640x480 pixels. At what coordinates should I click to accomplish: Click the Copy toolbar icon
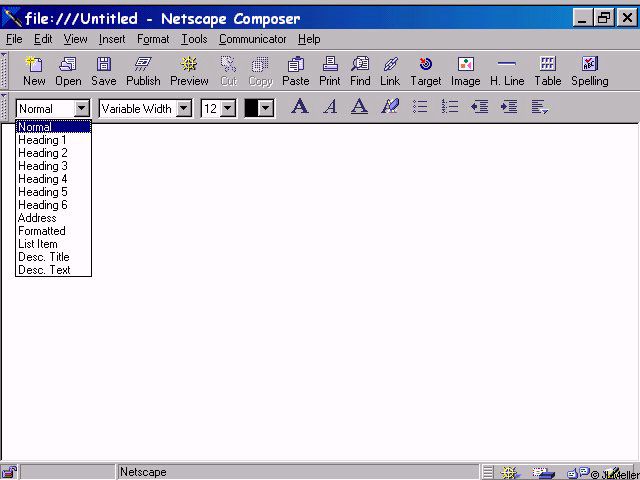(260, 71)
